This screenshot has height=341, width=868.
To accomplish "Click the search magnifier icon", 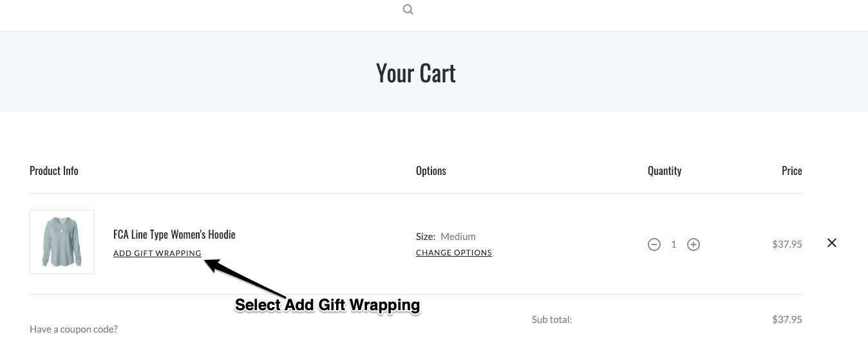I will pos(408,10).
